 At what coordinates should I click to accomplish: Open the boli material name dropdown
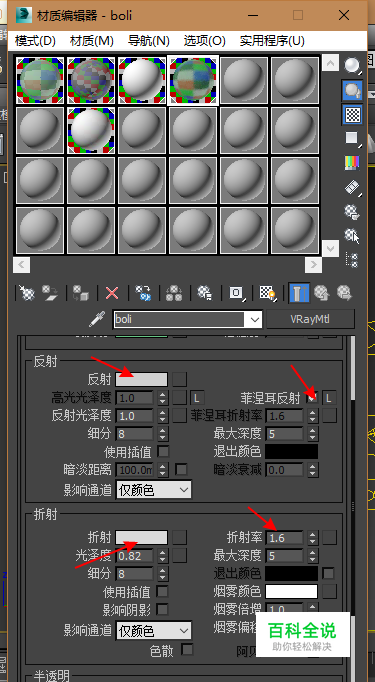pos(254,320)
